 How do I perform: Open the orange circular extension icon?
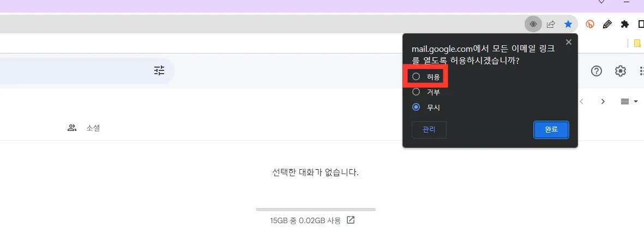(590, 24)
